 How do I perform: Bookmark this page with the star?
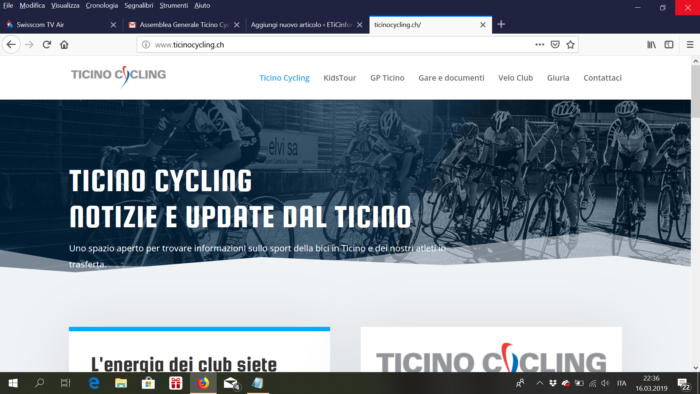tap(570, 45)
